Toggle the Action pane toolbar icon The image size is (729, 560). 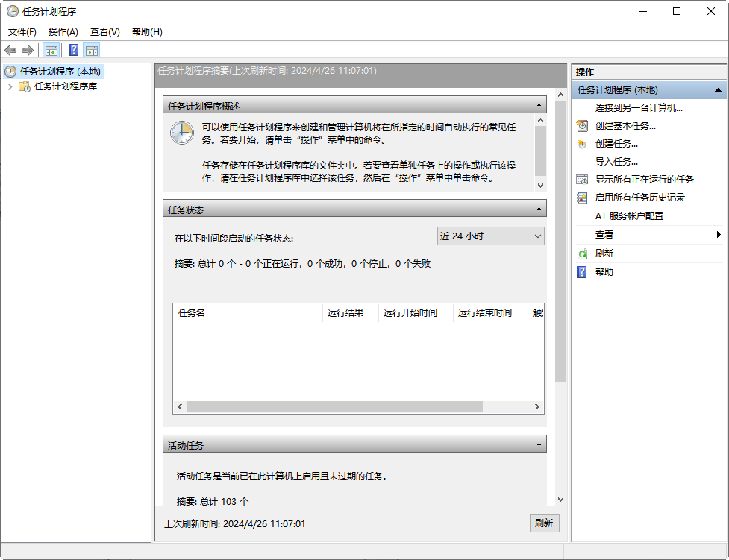(x=92, y=50)
